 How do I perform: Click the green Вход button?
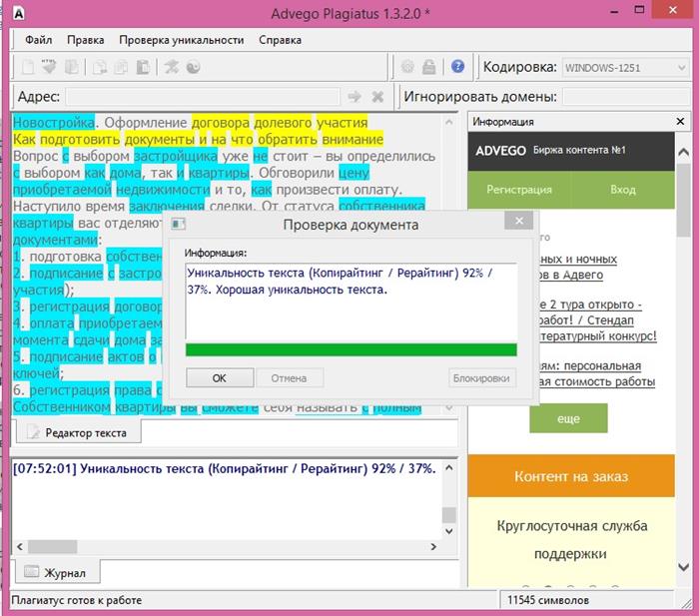click(x=623, y=190)
